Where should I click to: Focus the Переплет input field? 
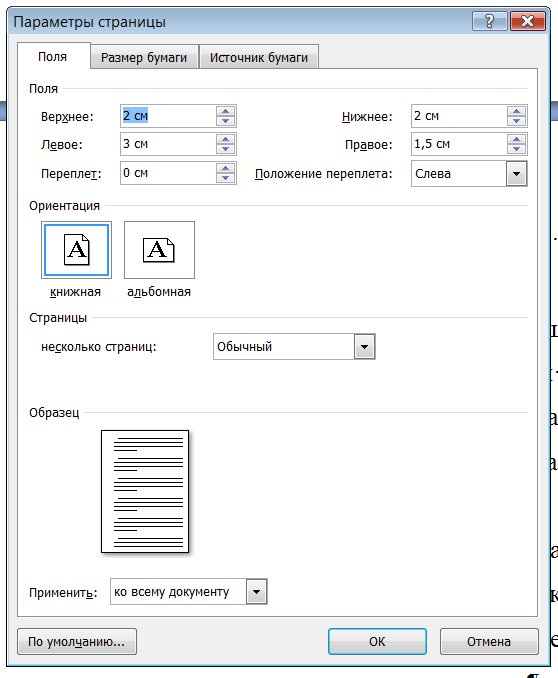tap(168, 173)
